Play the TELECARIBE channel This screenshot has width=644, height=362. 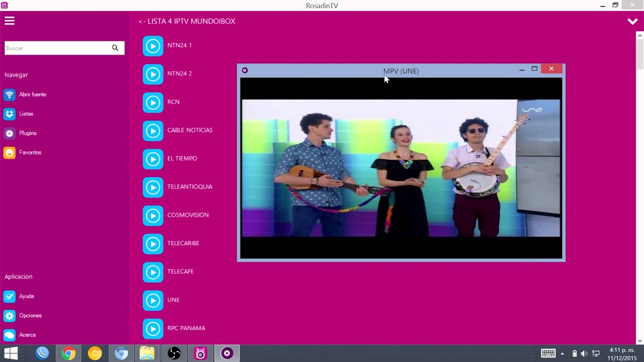point(153,244)
